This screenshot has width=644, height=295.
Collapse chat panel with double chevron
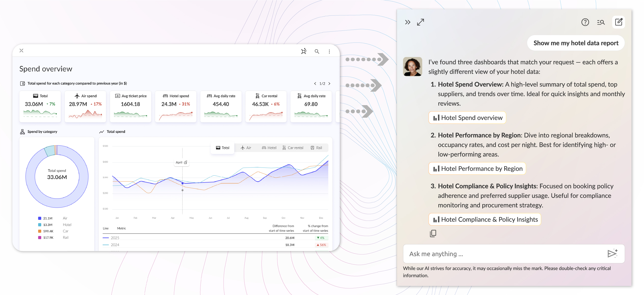(407, 22)
